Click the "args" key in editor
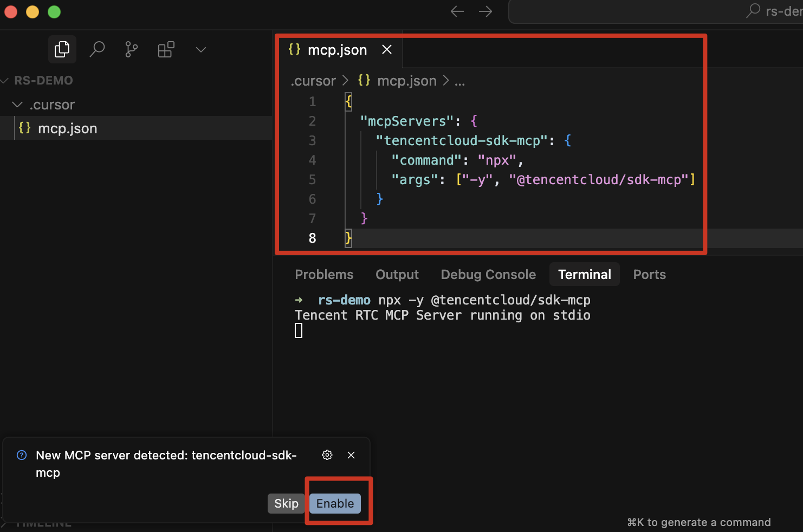The image size is (803, 532). (x=415, y=180)
